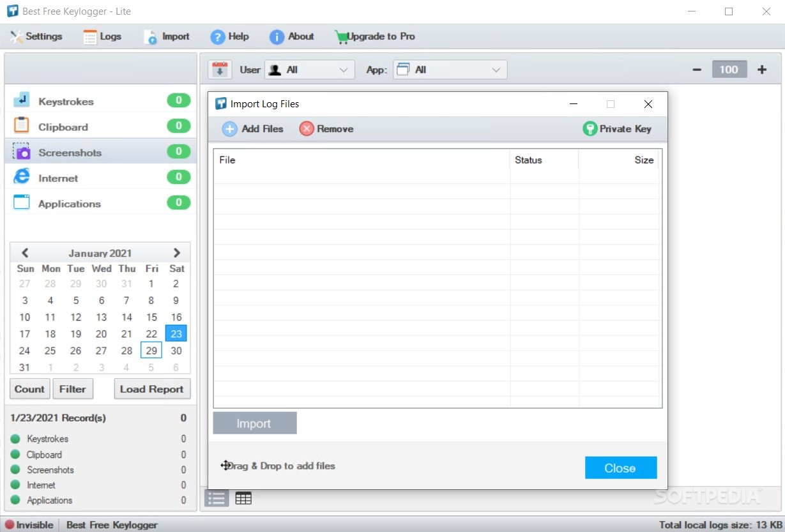Viewport: 785px width, 532px height.
Task: Click the Clipboard count badge
Action: (179, 126)
